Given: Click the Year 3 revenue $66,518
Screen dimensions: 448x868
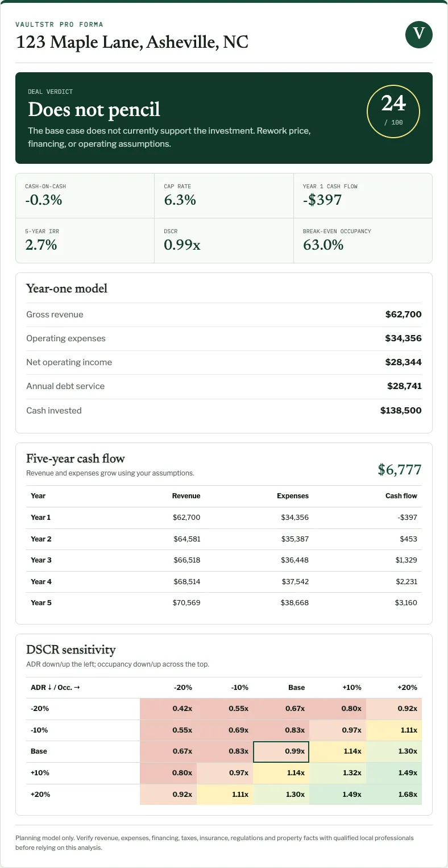Looking at the screenshot, I should [x=187, y=560].
